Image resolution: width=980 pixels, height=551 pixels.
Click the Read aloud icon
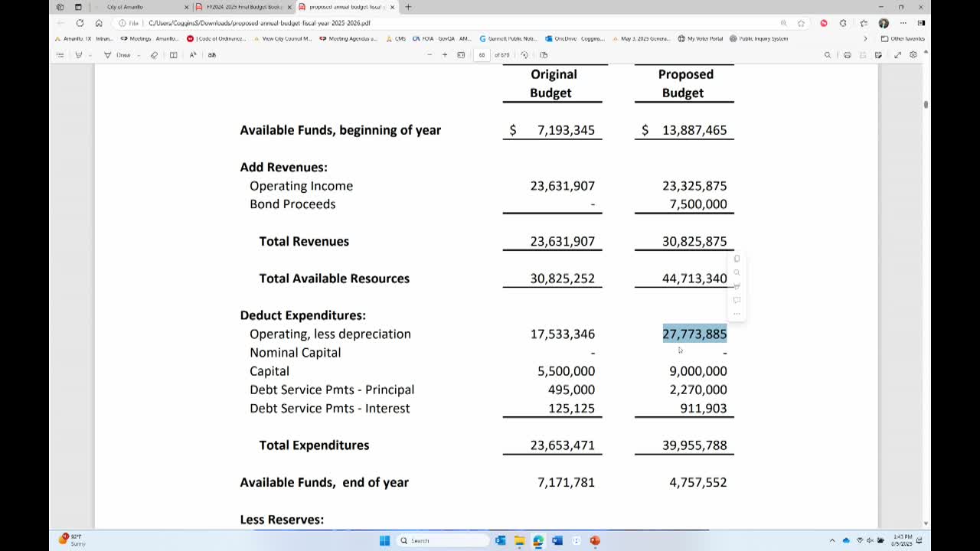coord(193,55)
